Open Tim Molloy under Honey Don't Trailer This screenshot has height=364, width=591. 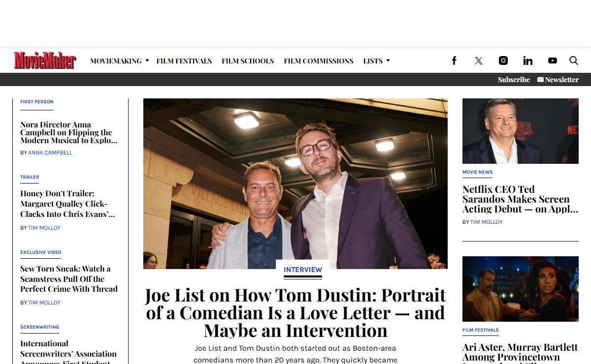[44, 228]
